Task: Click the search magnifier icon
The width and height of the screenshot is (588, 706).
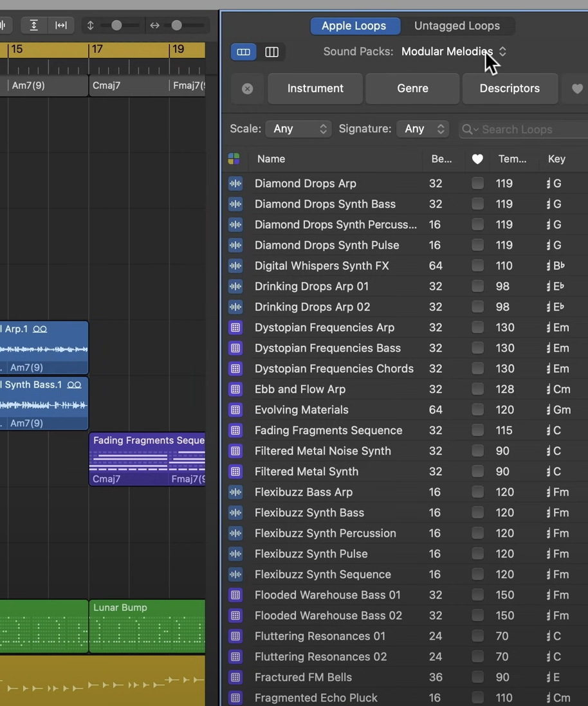Action: tap(467, 129)
